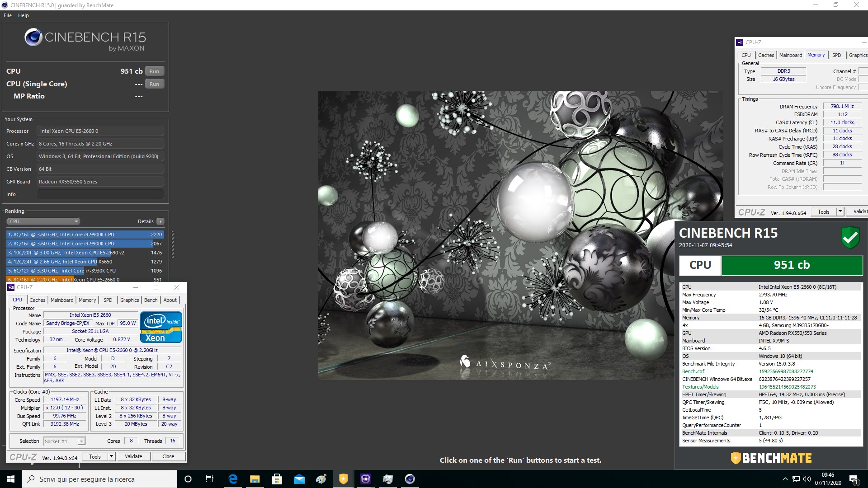
Task: Select Mainboard tab in Memory CPU-Z window
Action: click(791, 55)
